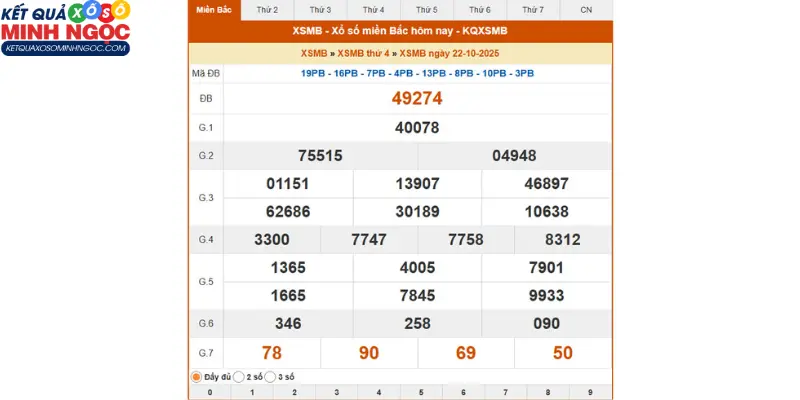Open XSMB ngày 22-10-2025 link
The height and width of the screenshot is (400, 800).
[x=449, y=54]
